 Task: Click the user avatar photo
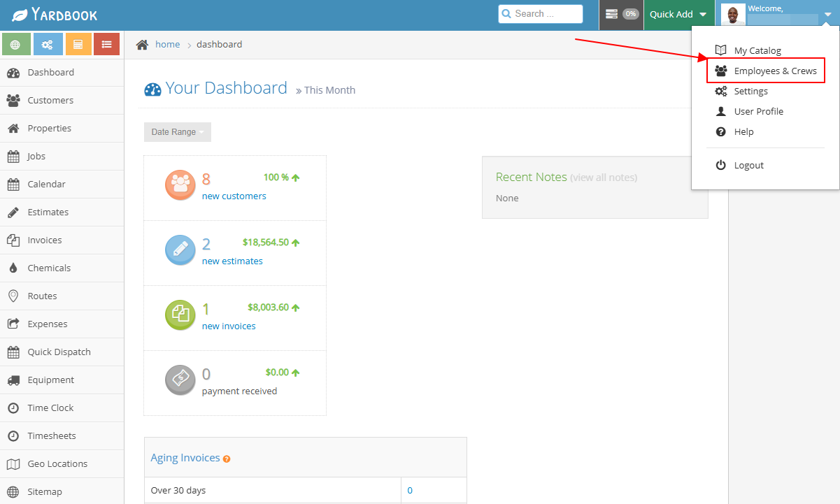click(733, 14)
